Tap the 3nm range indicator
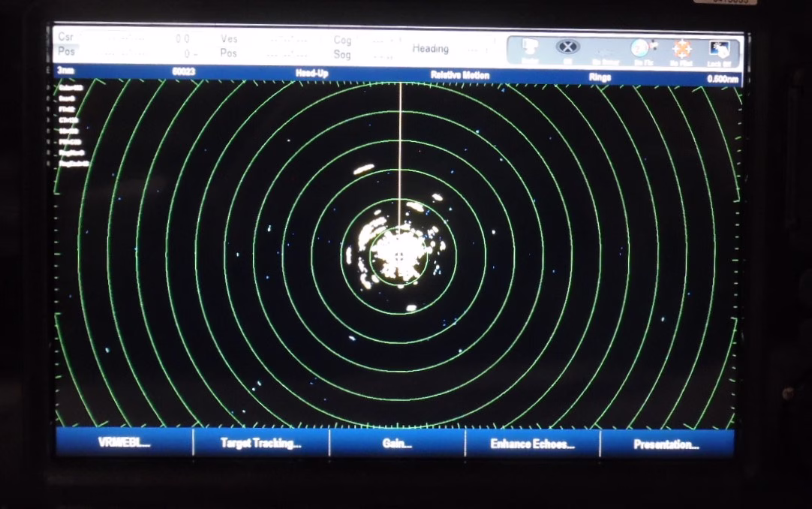Image resolution: width=812 pixels, height=509 pixels. pos(66,70)
